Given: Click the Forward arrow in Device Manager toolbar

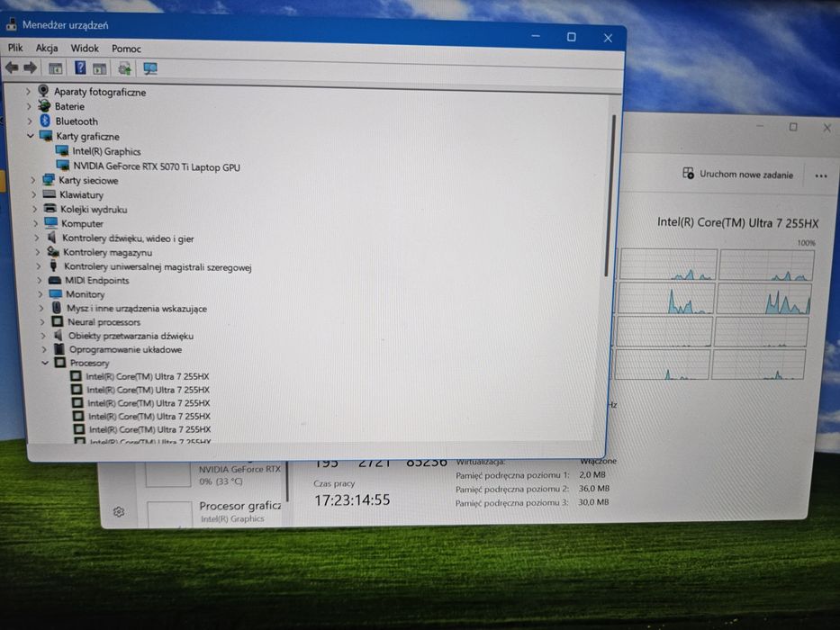Looking at the screenshot, I should pos(31,67).
